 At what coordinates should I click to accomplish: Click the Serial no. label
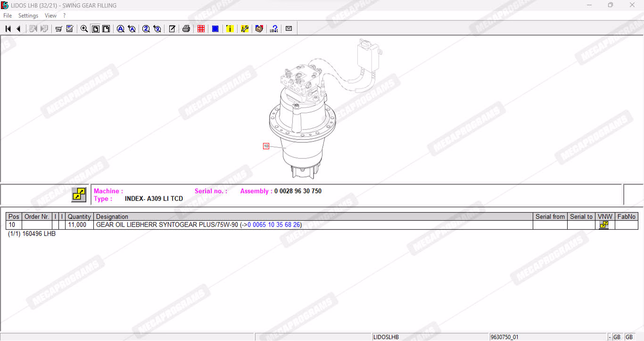[x=211, y=191]
